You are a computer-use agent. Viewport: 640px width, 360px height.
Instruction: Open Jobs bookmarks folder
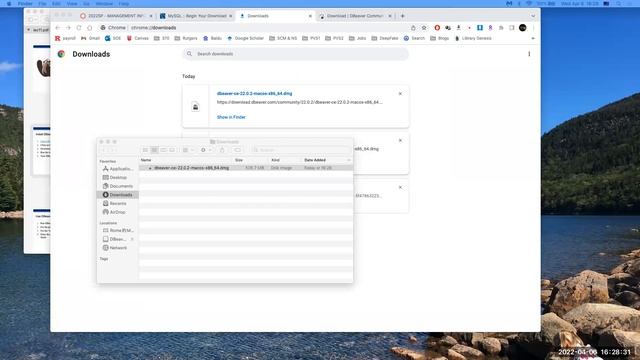[357, 38]
